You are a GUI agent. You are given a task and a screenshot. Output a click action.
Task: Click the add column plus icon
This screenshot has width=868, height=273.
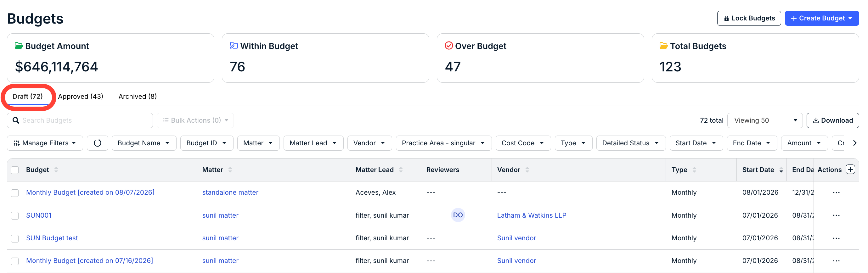click(850, 170)
